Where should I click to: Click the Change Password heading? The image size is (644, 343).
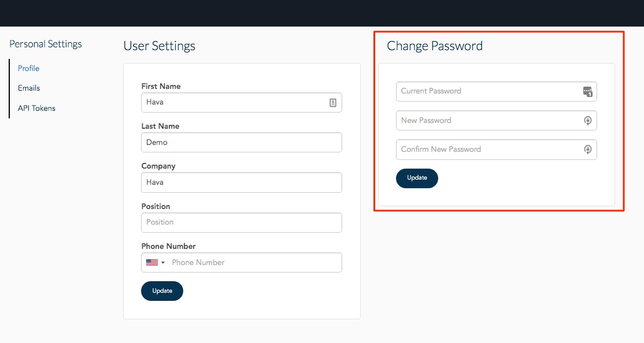435,46
